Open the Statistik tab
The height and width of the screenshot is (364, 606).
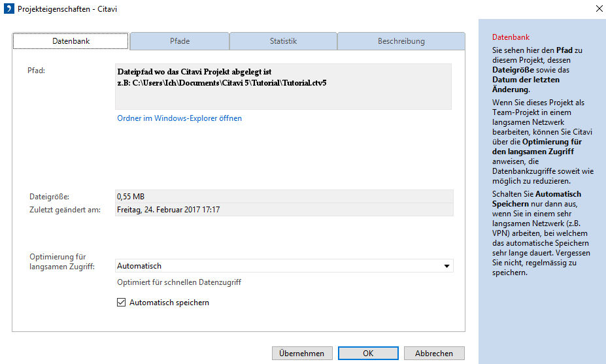coord(283,41)
